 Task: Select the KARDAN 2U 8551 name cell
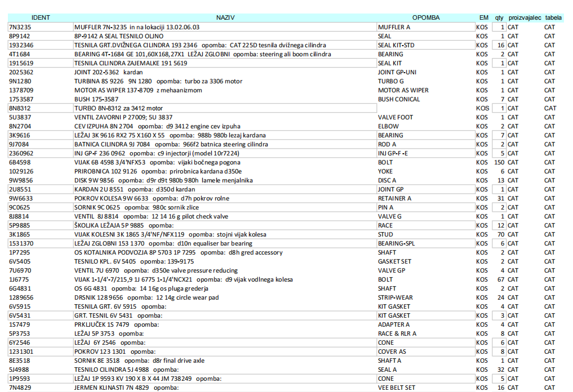coord(225,189)
